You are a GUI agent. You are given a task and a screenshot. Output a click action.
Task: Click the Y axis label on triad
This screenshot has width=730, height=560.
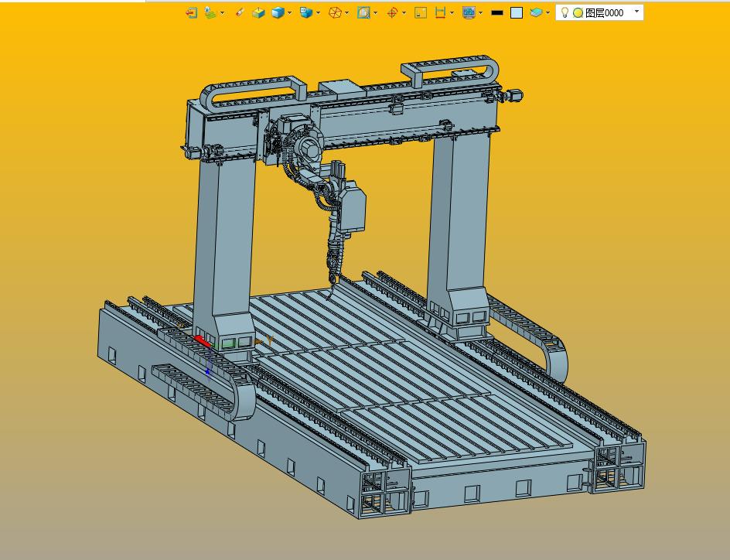pyautogui.click(x=270, y=341)
